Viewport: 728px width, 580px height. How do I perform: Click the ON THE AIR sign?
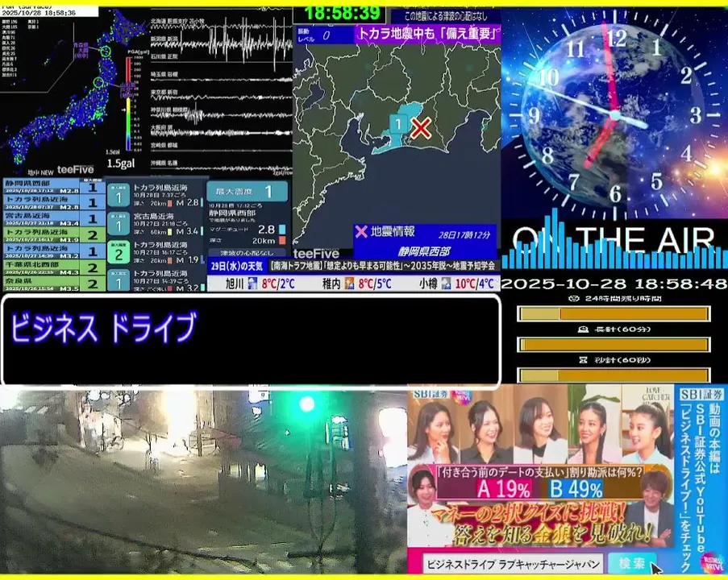[x=613, y=239]
